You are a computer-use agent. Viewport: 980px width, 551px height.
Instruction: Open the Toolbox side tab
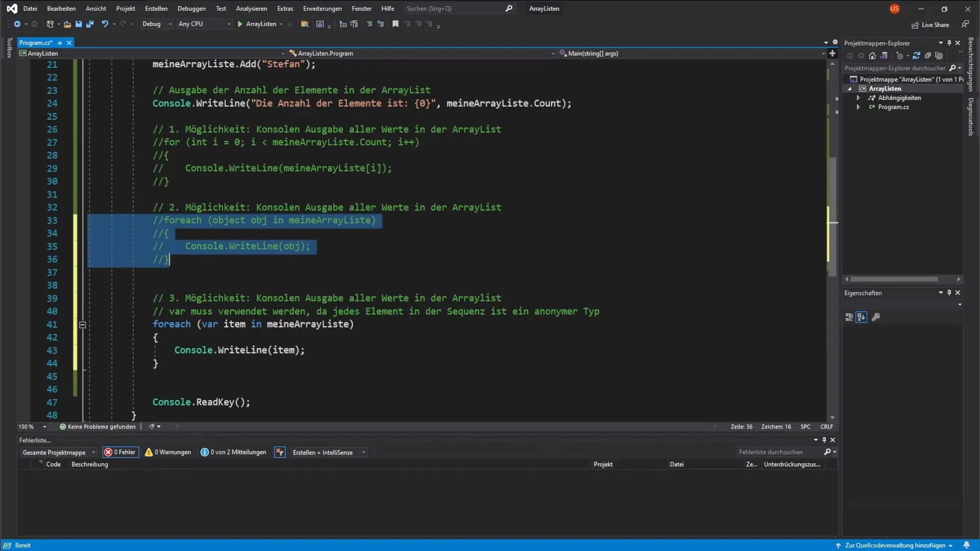tap(9, 48)
